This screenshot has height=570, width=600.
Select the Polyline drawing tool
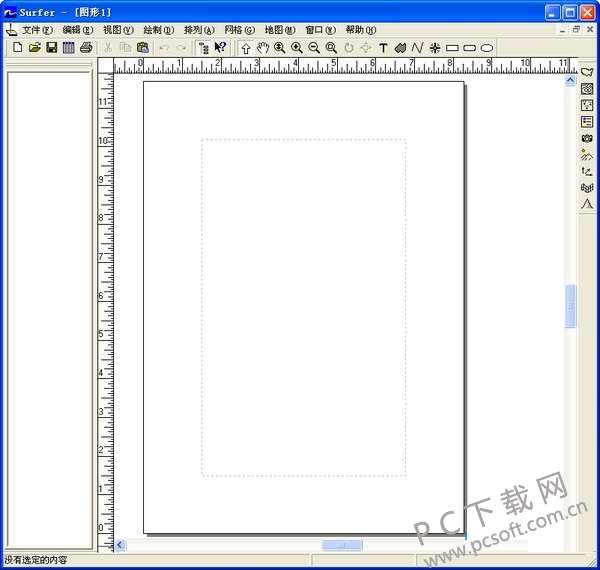417,48
